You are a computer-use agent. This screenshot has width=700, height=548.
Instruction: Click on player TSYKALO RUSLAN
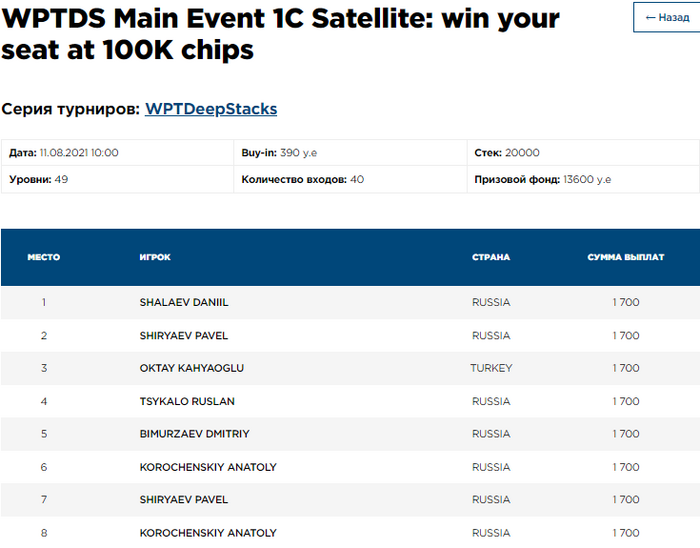187,401
